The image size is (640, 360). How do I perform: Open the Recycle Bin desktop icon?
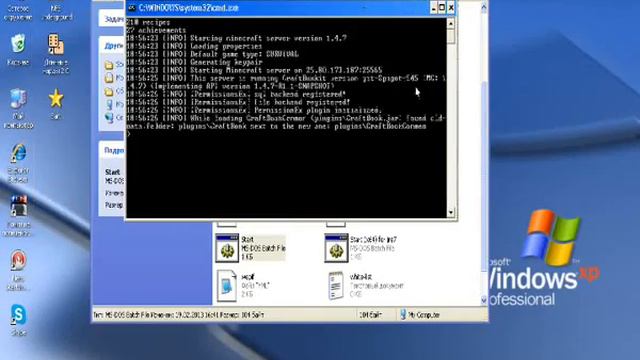[x=18, y=44]
